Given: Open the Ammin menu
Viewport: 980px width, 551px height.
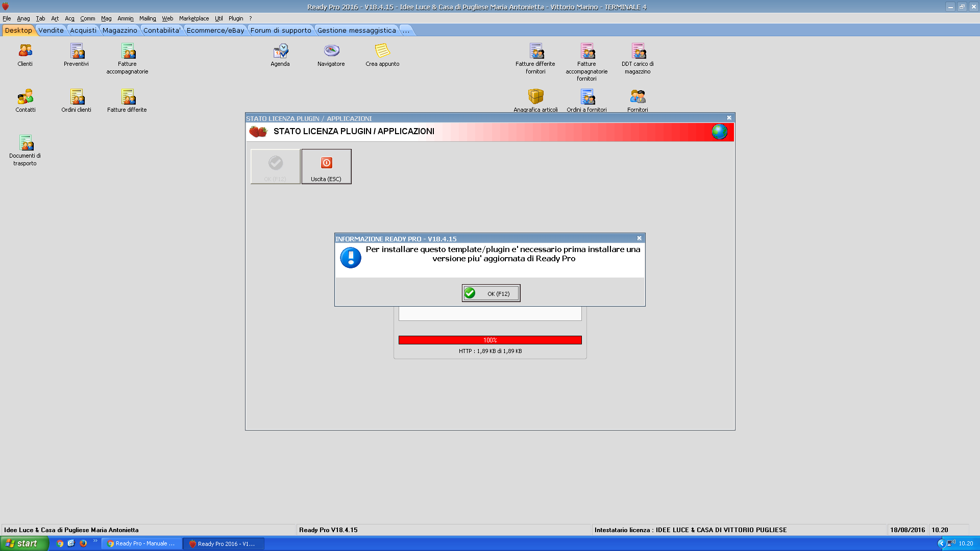Looking at the screenshot, I should [x=126, y=18].
